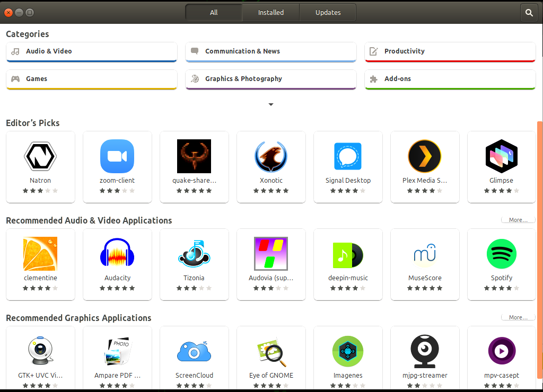Image resolution: width=543 pixels, height=392 pixels.
Task: Switch to the All tab
Action: tap(214, 13)
